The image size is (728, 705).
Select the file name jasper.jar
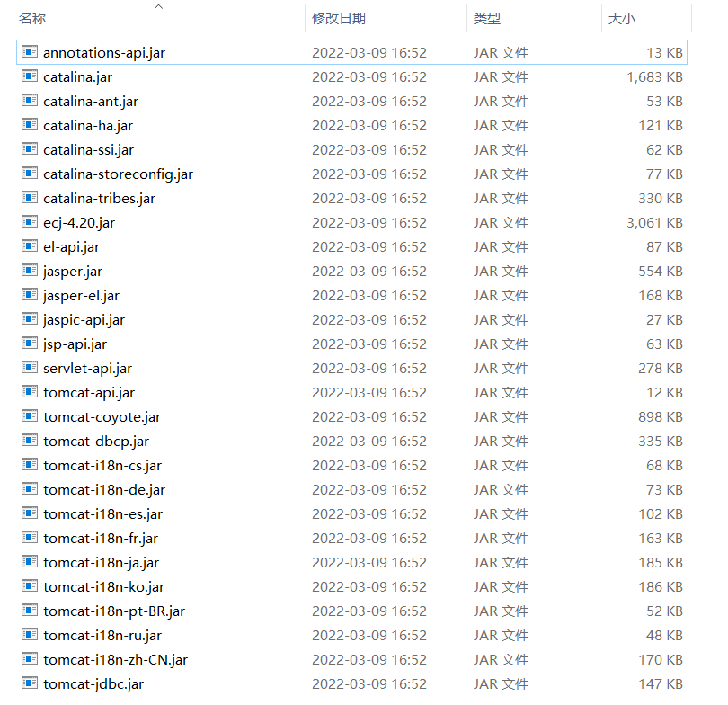[73, 271]
